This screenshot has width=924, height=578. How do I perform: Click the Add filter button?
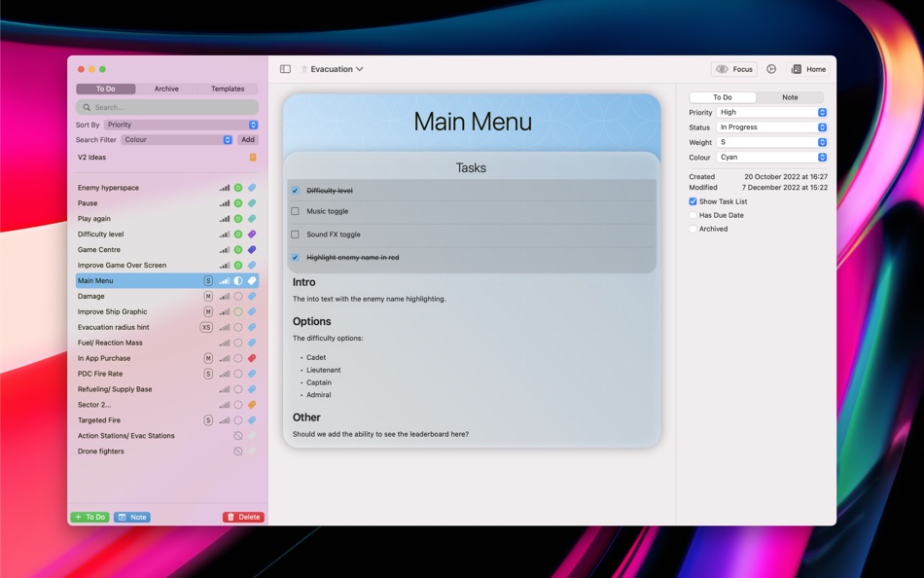248,140
